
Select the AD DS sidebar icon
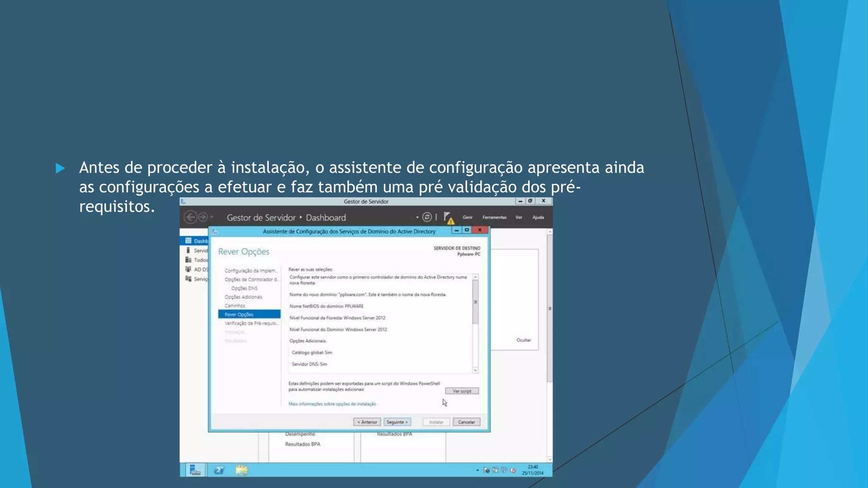coord(188,269)
